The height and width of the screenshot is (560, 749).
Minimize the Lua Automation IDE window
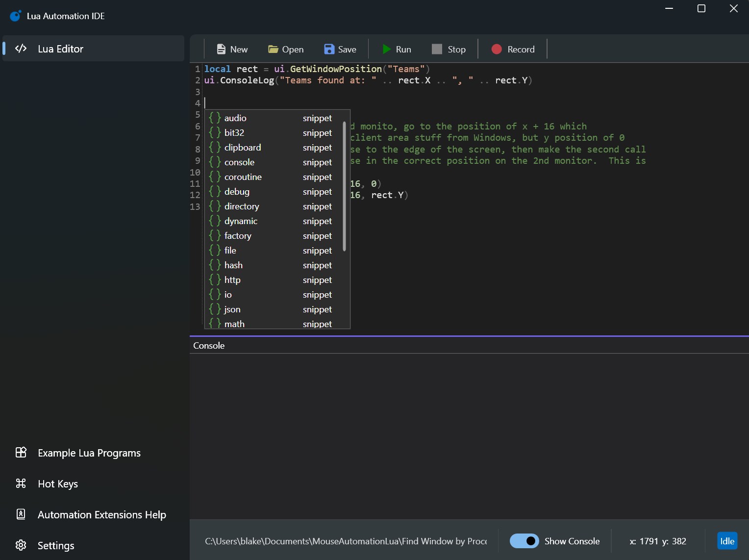coord(669,8)
